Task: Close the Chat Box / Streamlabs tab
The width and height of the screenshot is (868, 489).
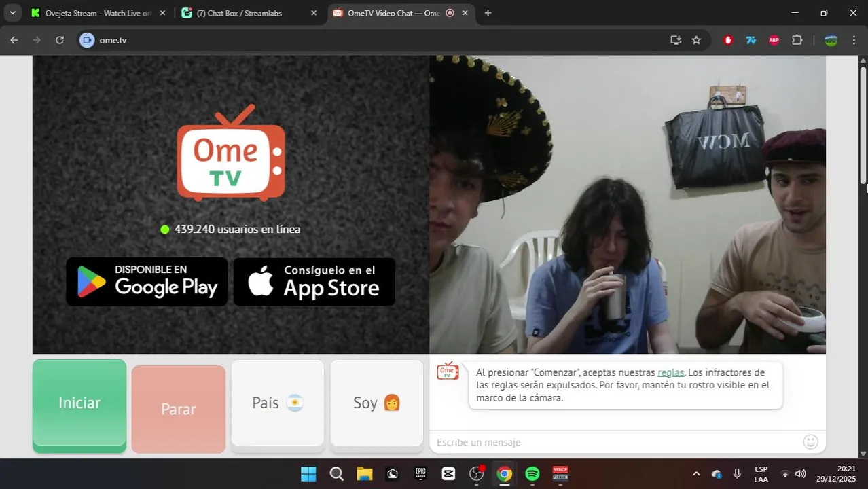Action: tap(313, 13)
